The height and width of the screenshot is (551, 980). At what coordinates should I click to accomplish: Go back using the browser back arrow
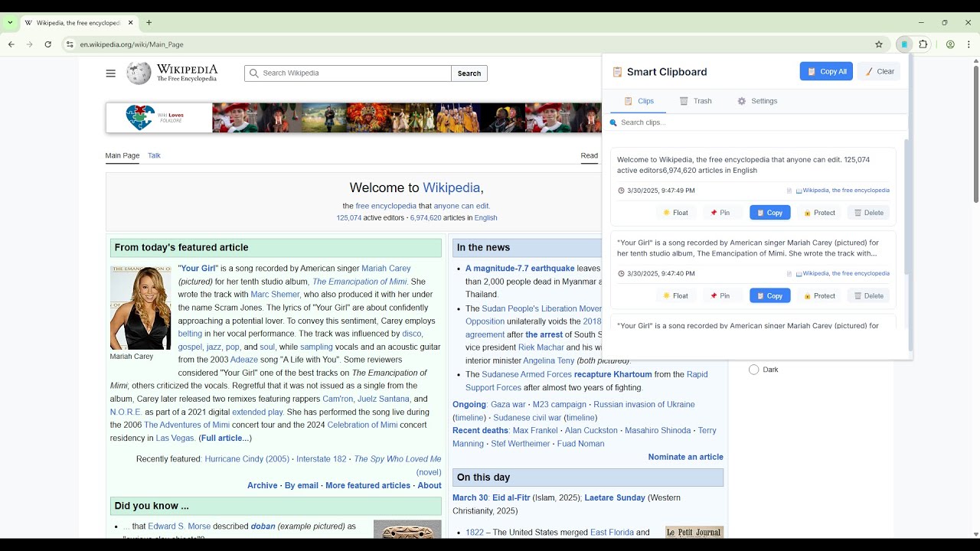pos(11,44)
